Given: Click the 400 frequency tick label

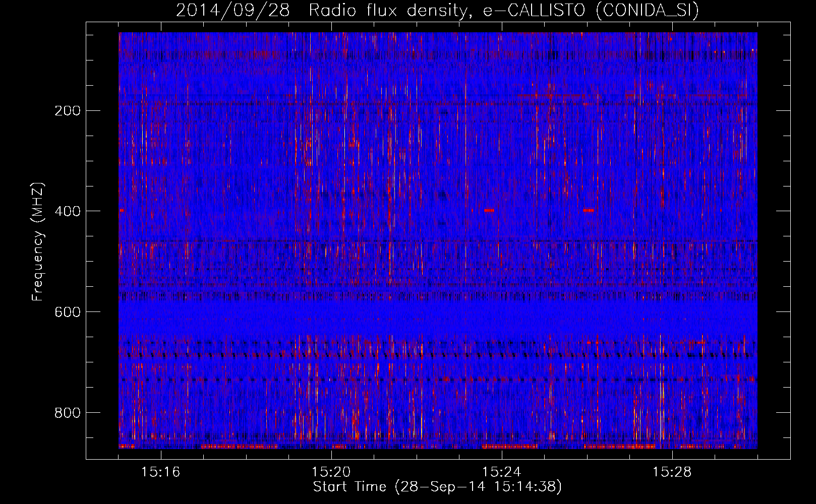Looking at the screenshot, I should coord(67,211).
